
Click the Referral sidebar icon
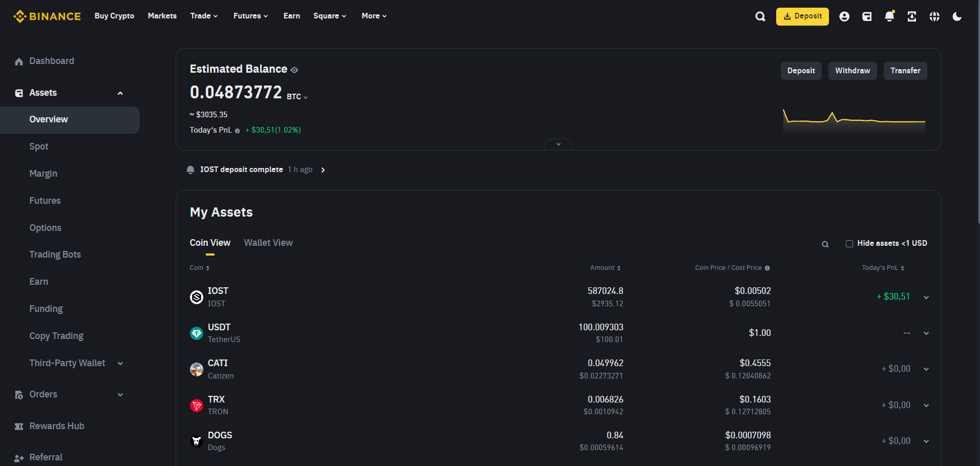point(19,458)
